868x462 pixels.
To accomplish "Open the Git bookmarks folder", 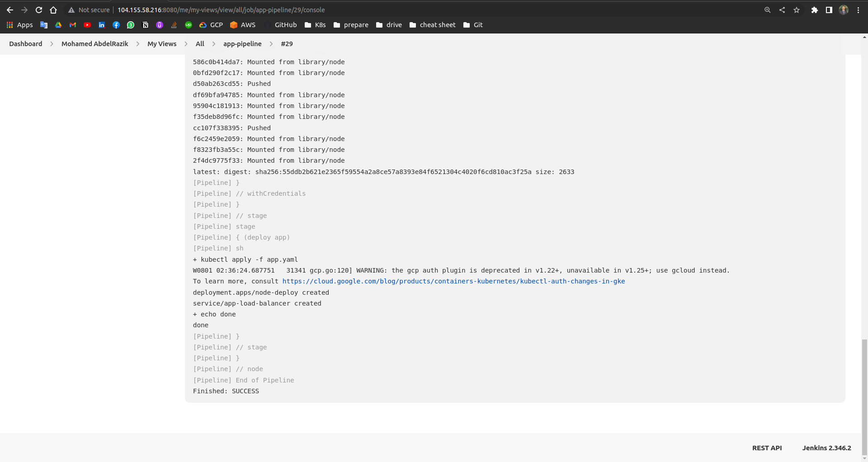I will 473,25.
